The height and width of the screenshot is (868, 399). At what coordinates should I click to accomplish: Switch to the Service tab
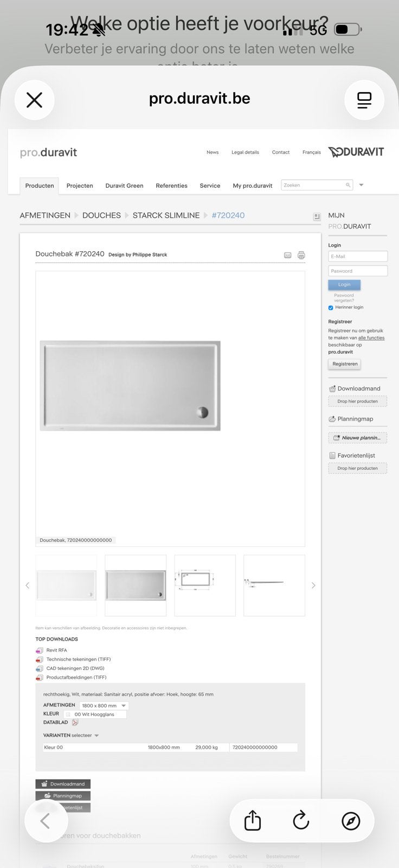pos(210,186)
